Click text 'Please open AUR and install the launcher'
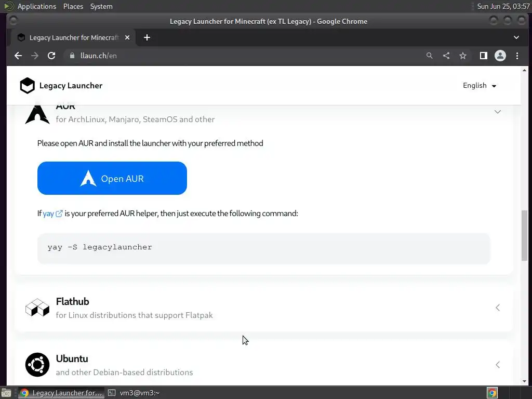532x399 pixels. tap(104, 143)
